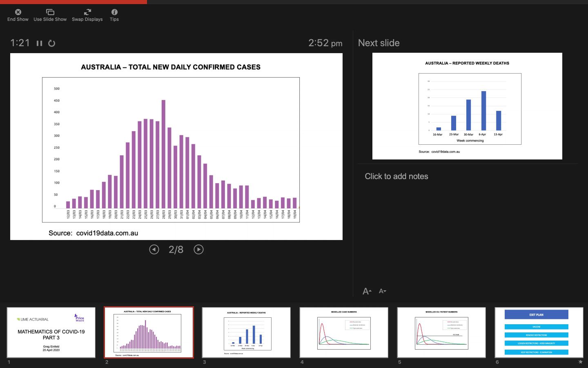The width and height of the screenshot is (588, 368).
Task: Open the Tips info icon
Action: pyautogui.click(x=114, y=12)
